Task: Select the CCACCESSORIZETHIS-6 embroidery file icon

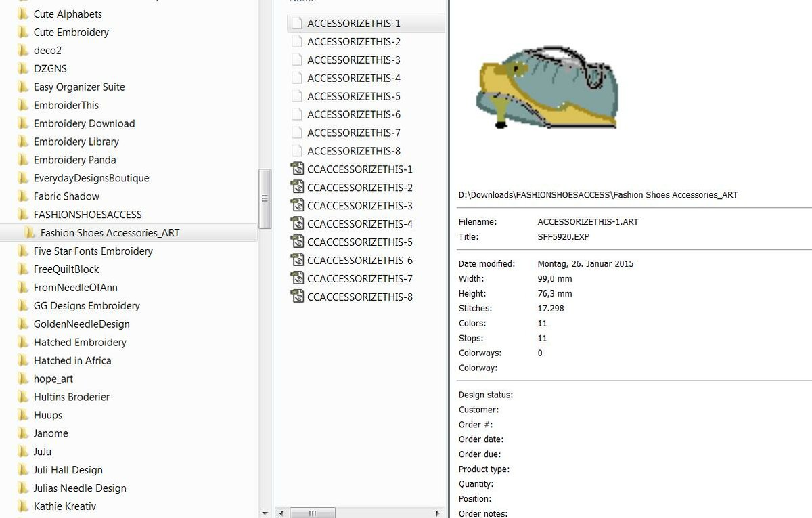Action: (x=296, y=261)
